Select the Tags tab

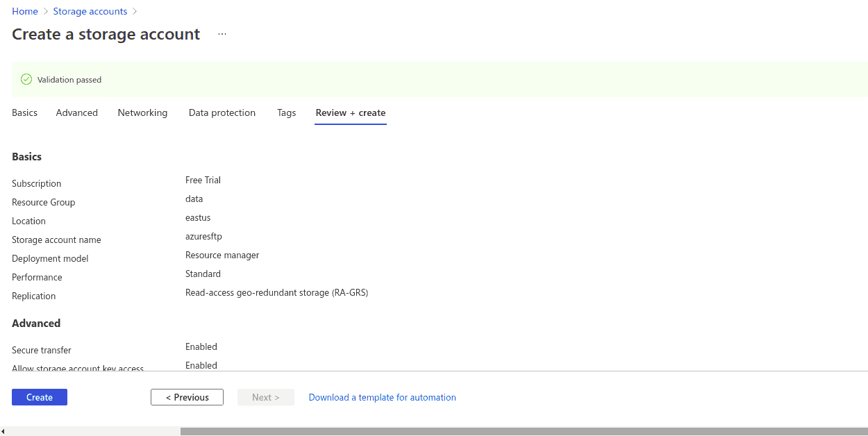pyautogui.click(x=286, y=112)
